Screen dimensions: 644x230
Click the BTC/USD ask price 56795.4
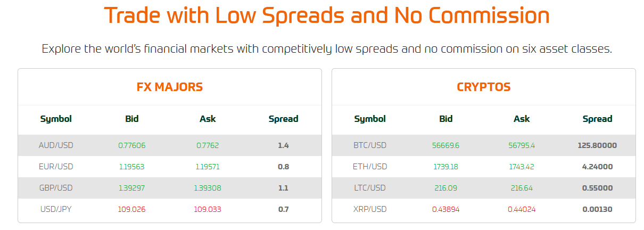pos(522,145)
